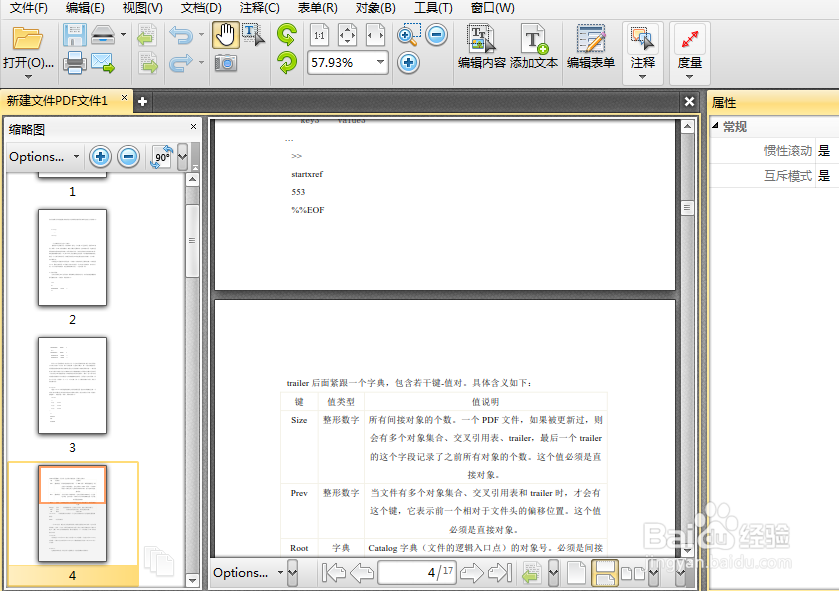Click the page number field showing 4/17
This screenshot has width=839, height=591.
pyautogui.click(x=417, y=573)
